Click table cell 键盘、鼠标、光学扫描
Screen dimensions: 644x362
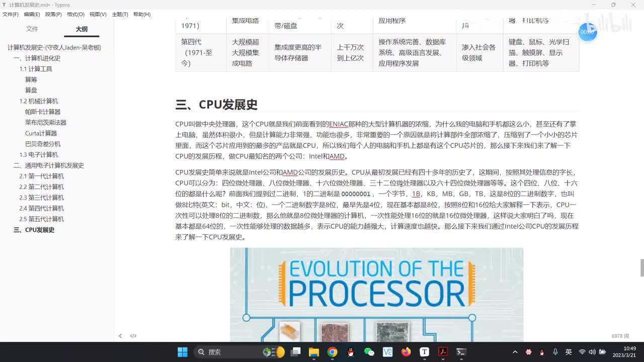click(x=541, y=52)
